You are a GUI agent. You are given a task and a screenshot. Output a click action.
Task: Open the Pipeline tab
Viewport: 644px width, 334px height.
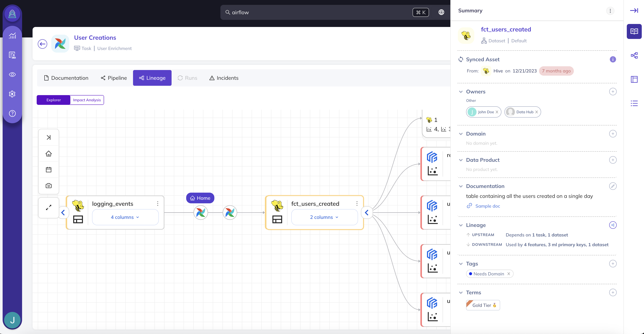click(114, 78)
